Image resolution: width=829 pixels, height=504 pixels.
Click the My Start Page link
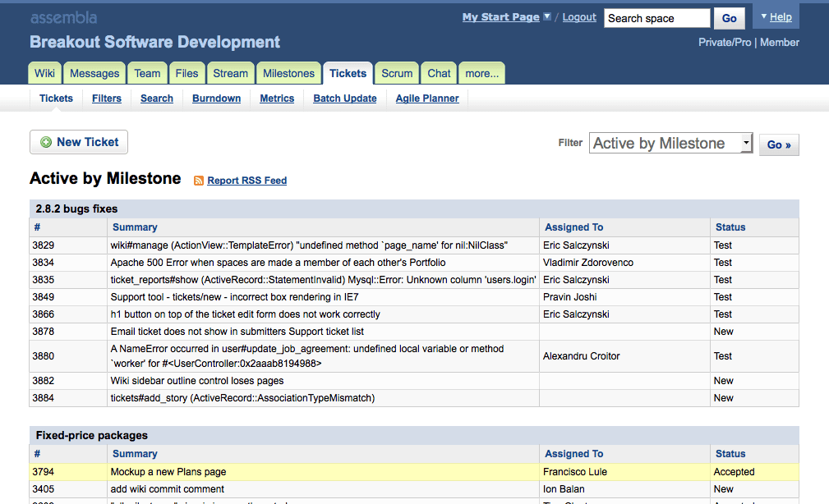[x=500, y=17]
